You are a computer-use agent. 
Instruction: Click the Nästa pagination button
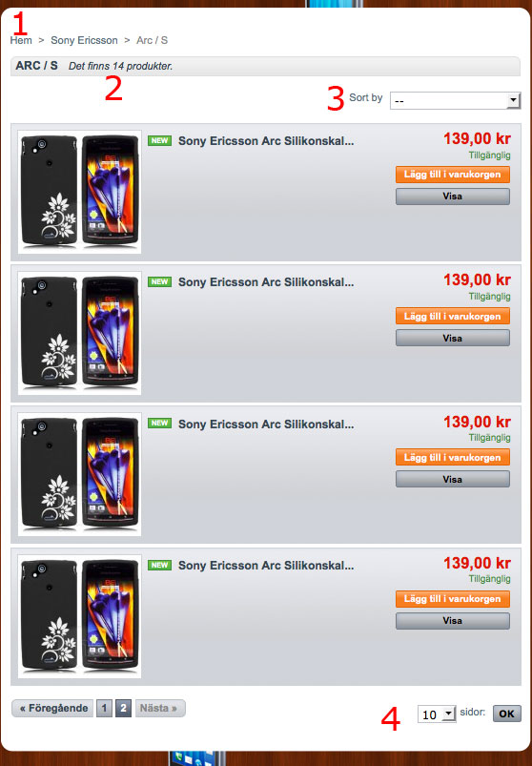click(x=160, y=708)
